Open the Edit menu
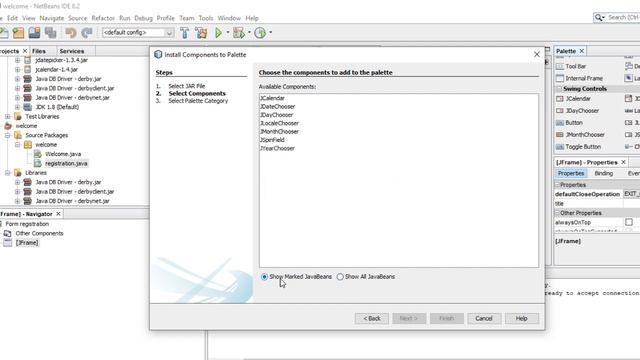The height and width of the screenshot is (360, 640). 12,18
